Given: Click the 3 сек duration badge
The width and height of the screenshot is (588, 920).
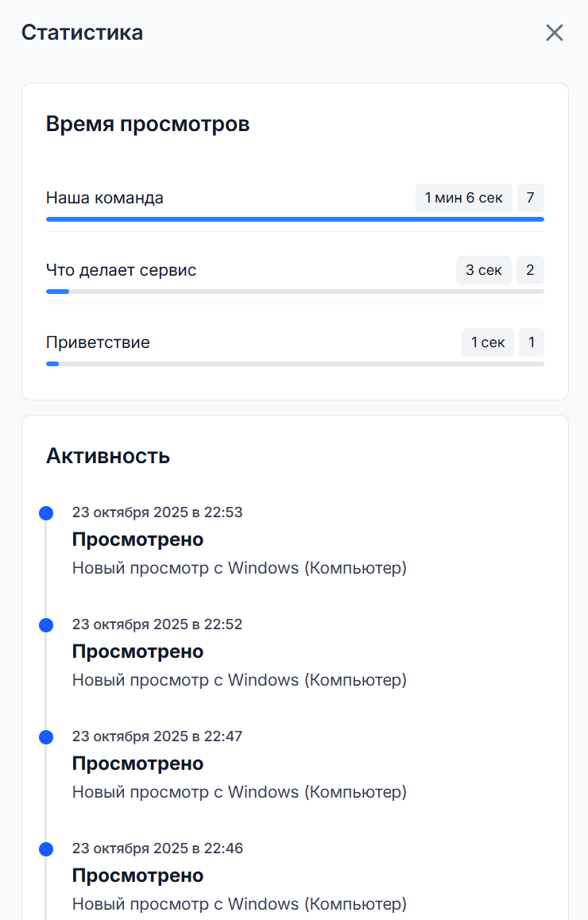Looking at the screenshot, I should 483,270.
